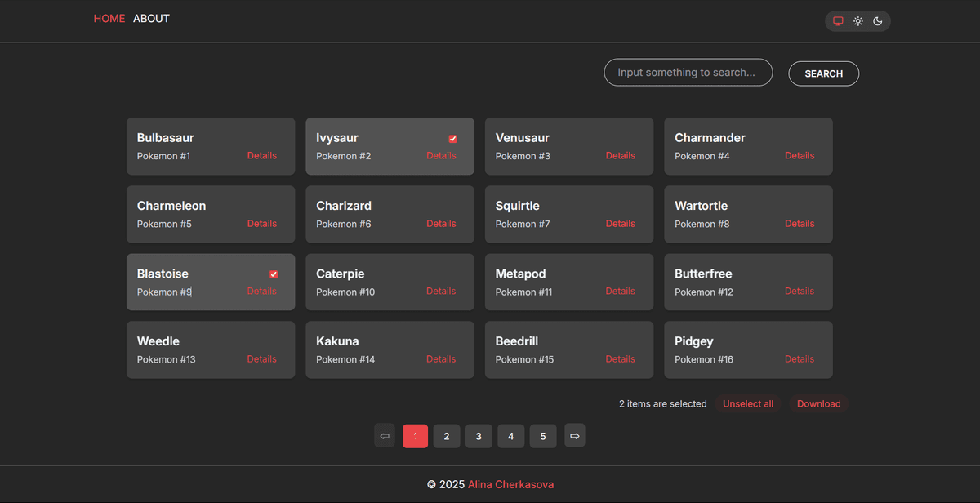The width and height of the screenshot is (980, 503).
Task: Focus the search input field
Action: (688, 73)
